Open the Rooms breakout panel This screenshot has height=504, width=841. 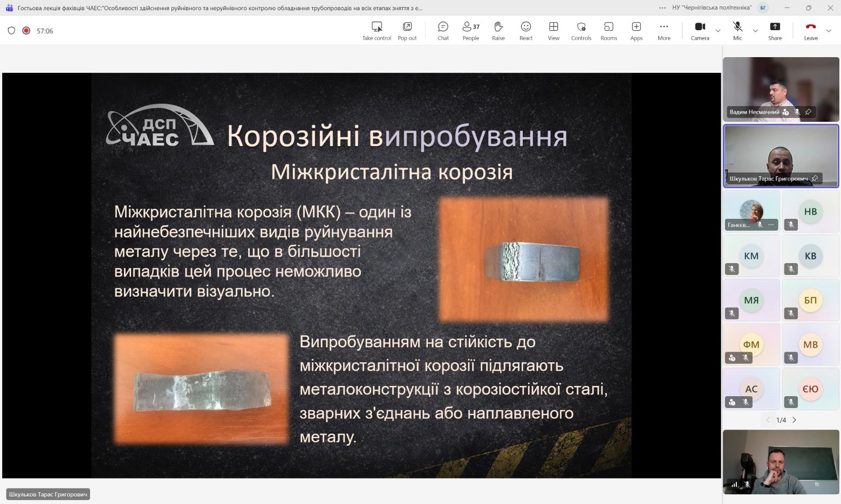click(608, 31)
